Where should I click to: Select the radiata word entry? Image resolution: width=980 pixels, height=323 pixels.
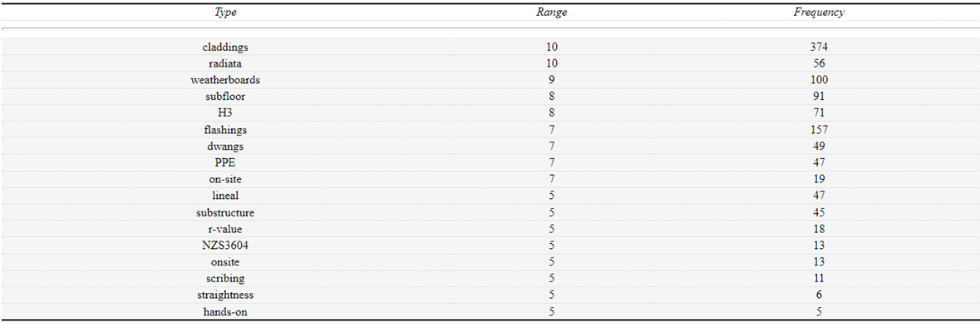point(225,63)
